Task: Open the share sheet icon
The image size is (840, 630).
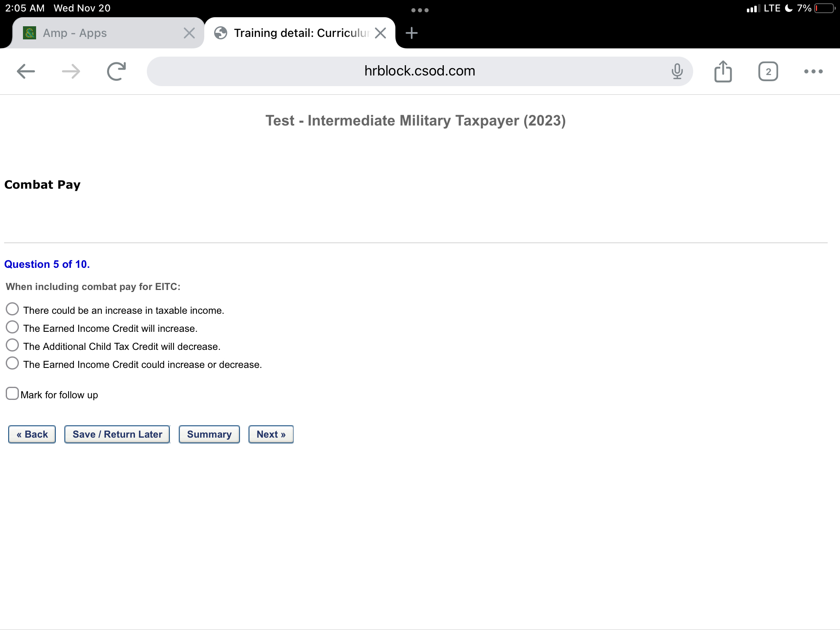Action: click(723, 71)
